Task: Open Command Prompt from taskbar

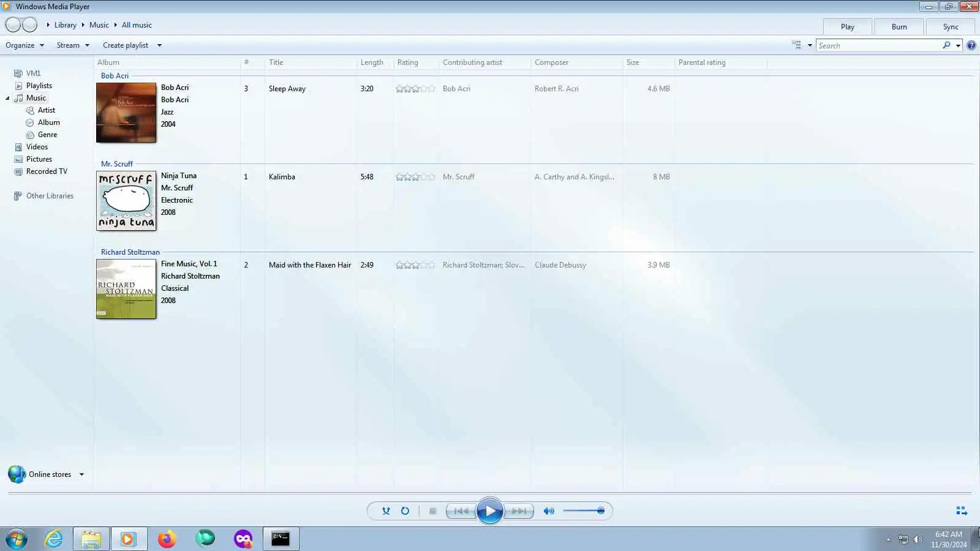Action: pyautogui.click(x=281, y=539)
